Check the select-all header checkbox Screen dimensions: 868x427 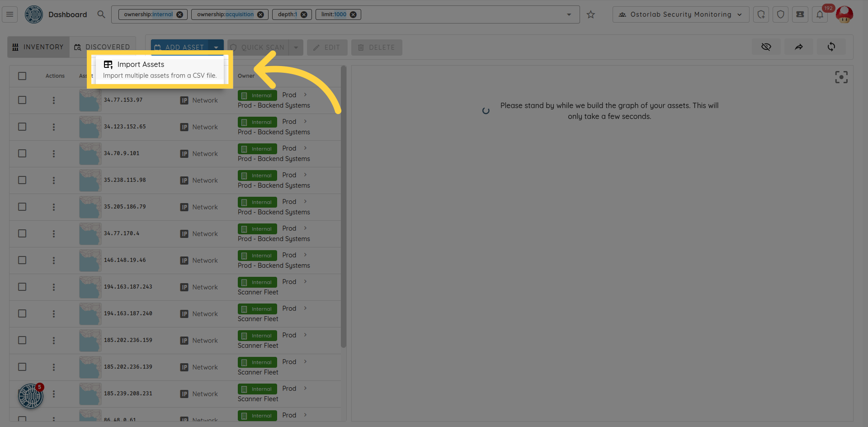22,76
